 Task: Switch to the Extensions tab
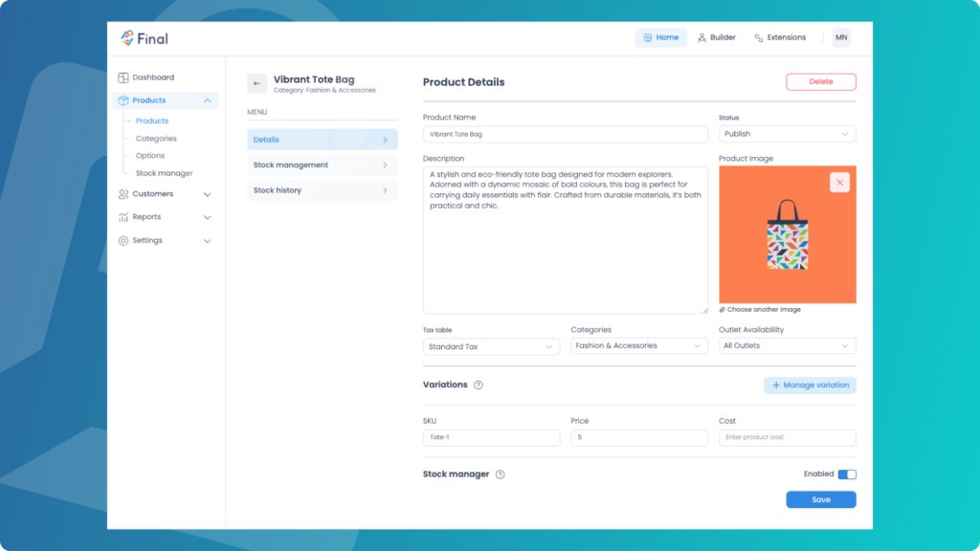coord(780,37)
